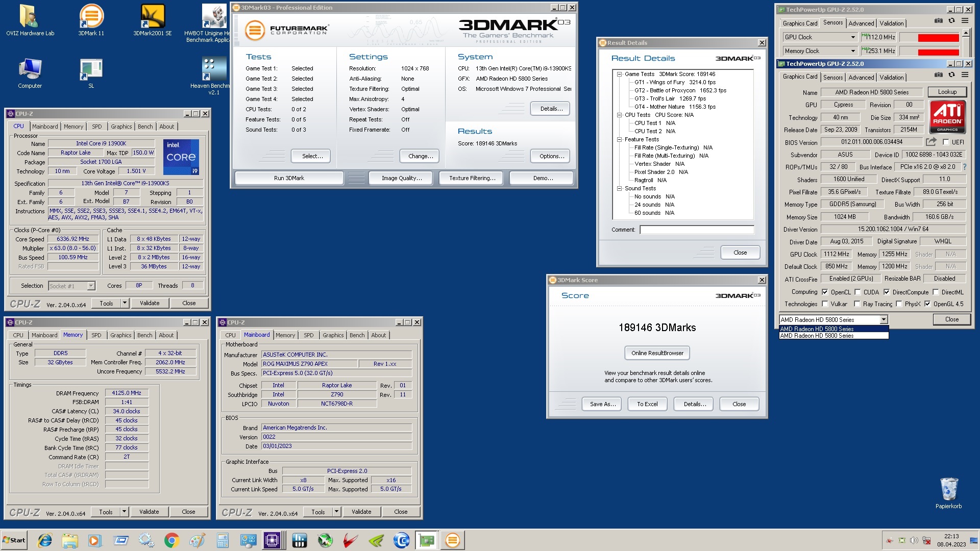Click Lookup button in GPU-Z

pos(947,92)
